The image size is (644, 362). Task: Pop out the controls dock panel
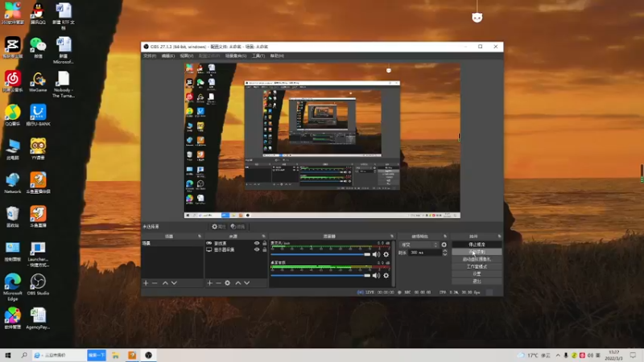click(x=499, y=237)
